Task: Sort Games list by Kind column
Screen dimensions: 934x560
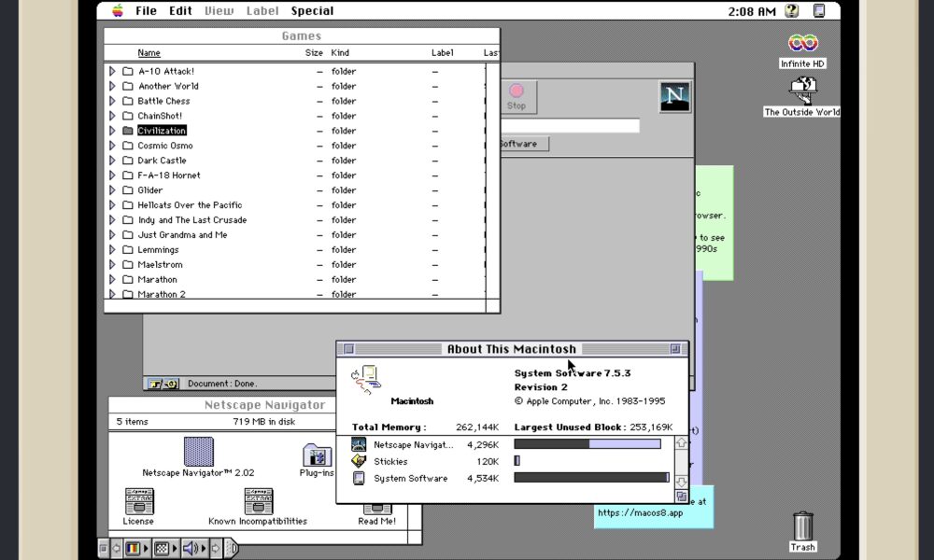Action: pos(340,53)
